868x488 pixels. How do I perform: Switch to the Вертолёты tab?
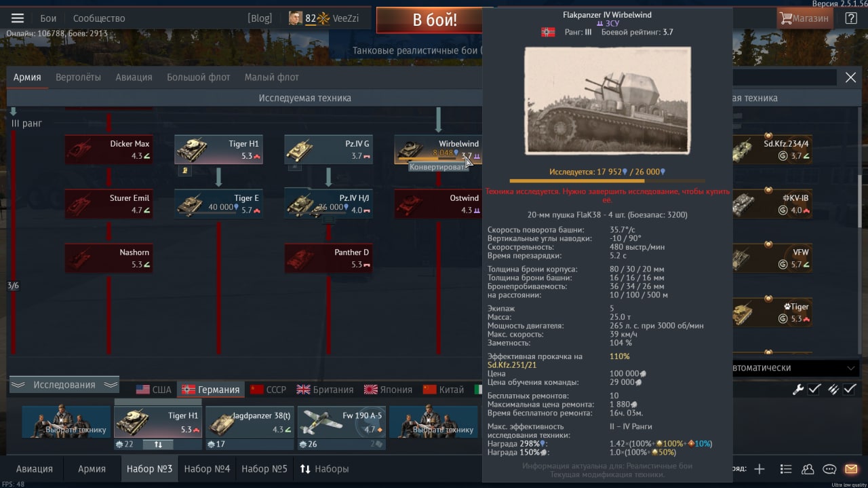(x=78, y=77)
